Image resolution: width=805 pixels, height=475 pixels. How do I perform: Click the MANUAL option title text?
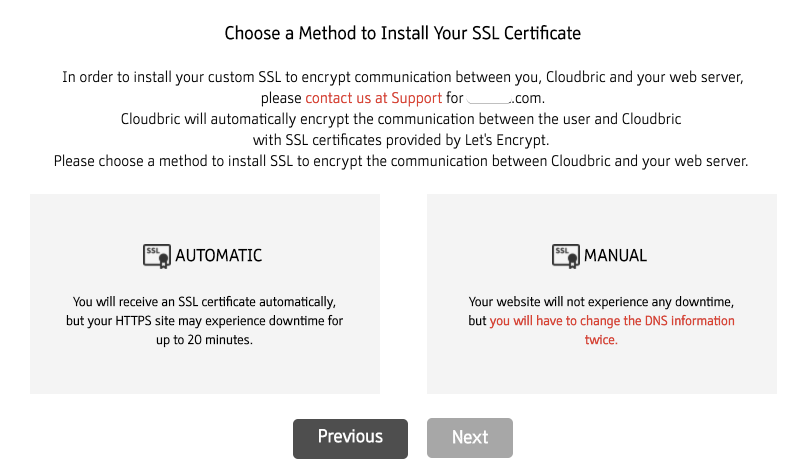tap(615, 256)
